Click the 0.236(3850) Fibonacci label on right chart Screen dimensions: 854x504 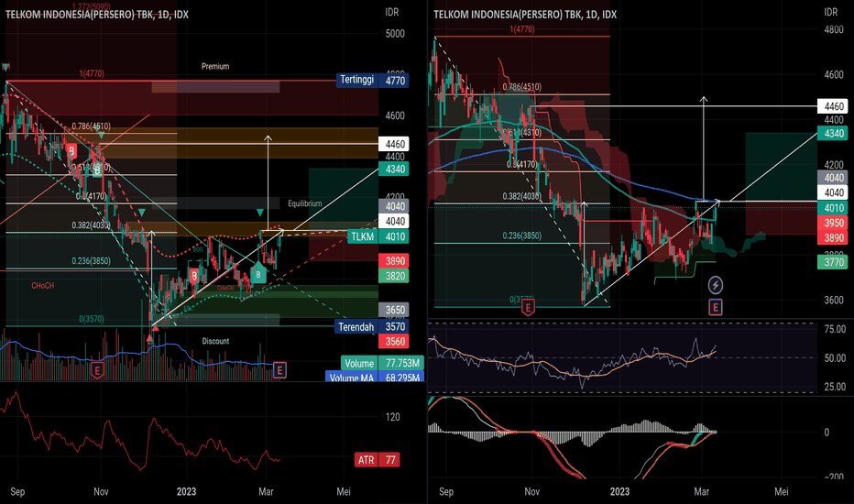pyautogui.click(x=521, y=236)
